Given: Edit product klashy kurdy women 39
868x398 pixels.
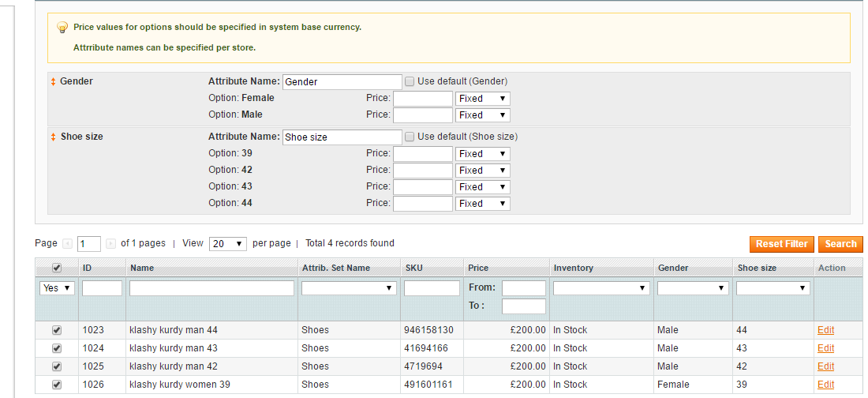Looking at the screenshot, I should coord(825,385).
